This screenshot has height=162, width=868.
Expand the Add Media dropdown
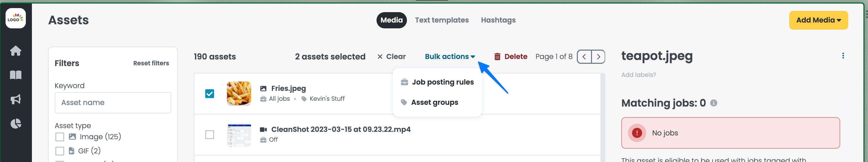point(818,20)
